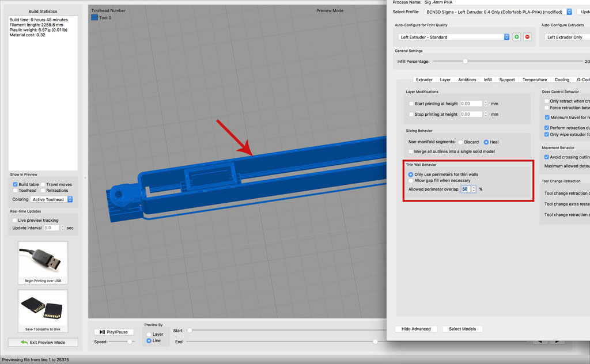This screenshot has height=364, width=590.
Task: Add a print quality profile with green plus
Action: (x=516, y=37)
